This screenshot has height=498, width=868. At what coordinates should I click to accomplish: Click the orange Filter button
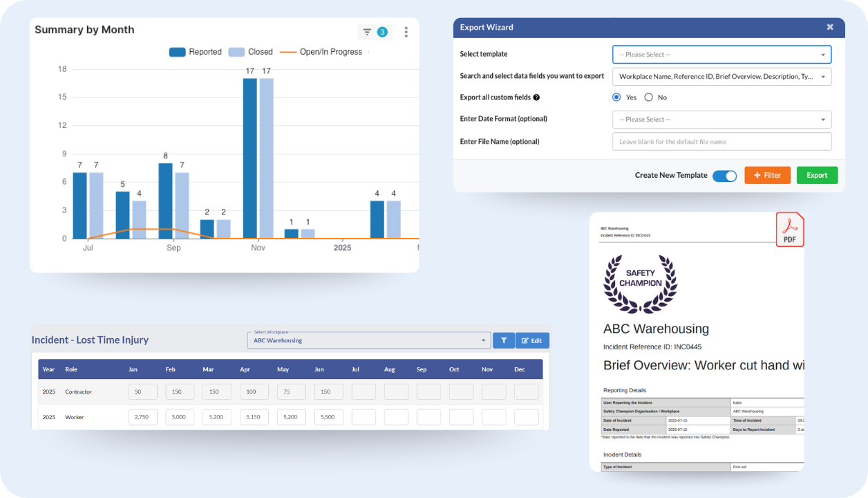(767, 175)
